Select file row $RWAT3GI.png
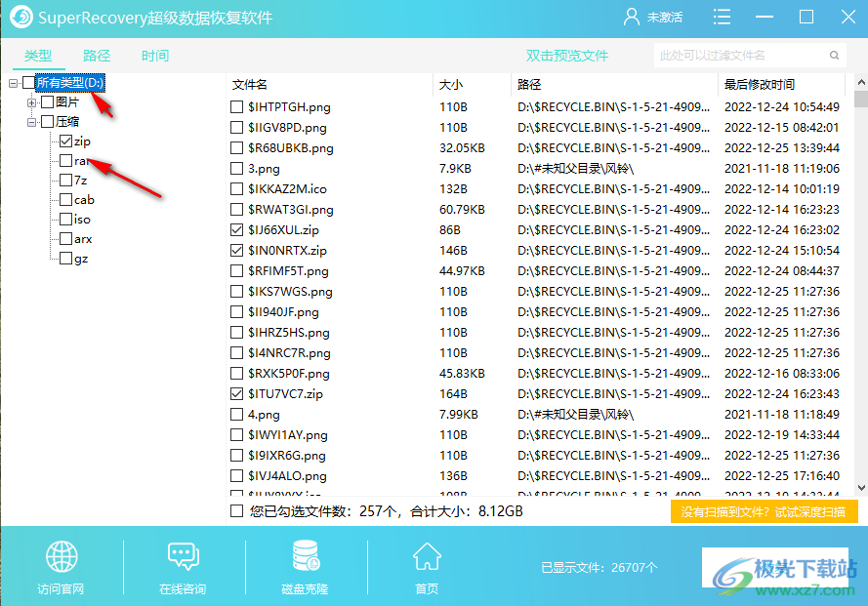 (536, 209)
